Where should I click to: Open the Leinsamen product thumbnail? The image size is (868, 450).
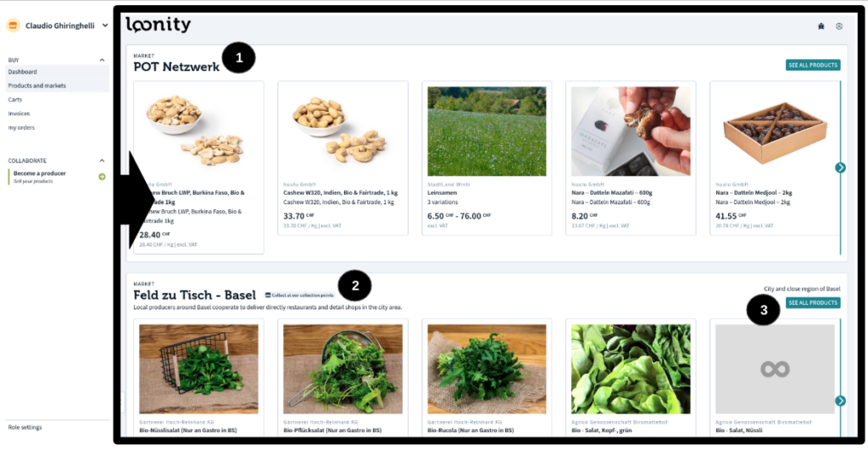[x=487, y=131]
